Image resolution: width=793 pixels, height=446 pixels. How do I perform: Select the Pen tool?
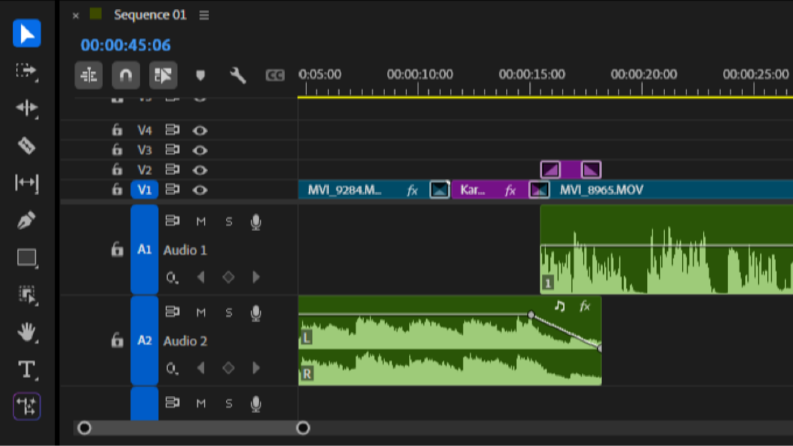[x=26, y=220]
